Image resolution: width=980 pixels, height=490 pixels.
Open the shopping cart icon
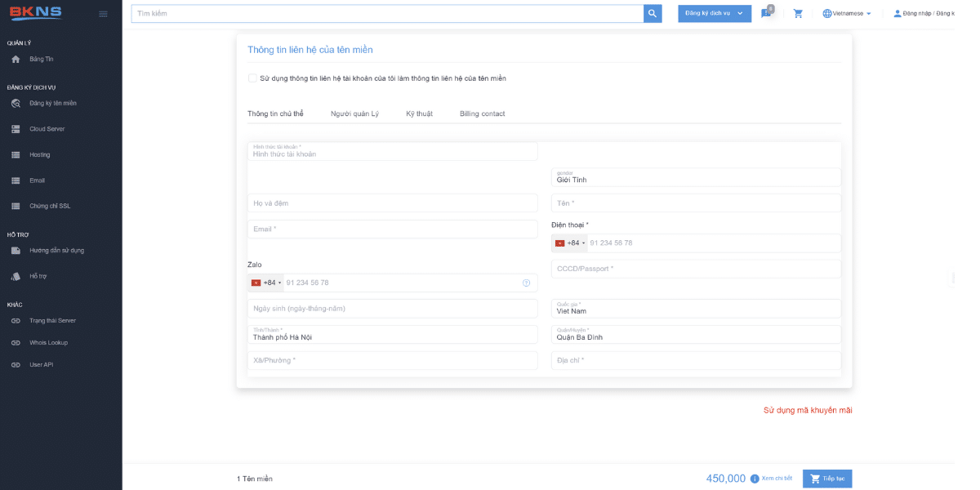[x=798, y=14]
